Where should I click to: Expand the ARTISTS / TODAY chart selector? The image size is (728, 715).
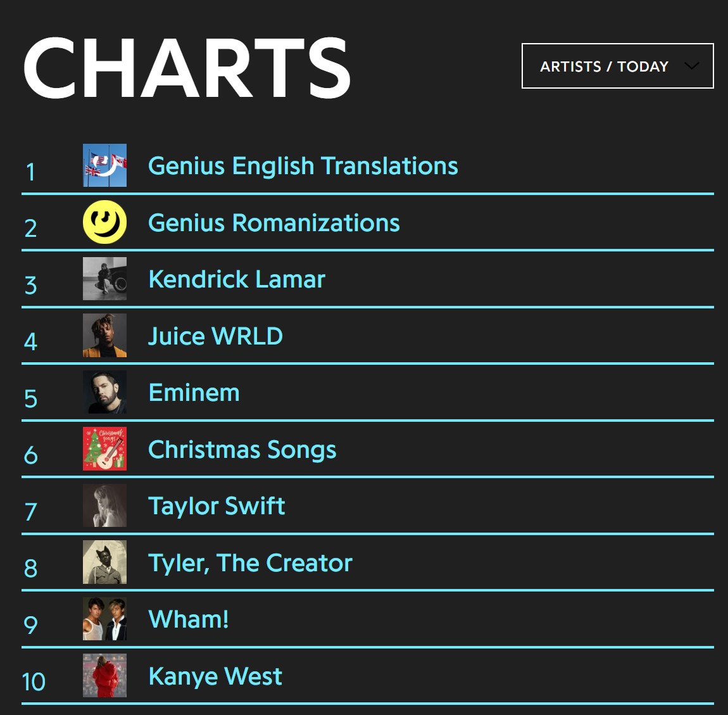[617, 66]
